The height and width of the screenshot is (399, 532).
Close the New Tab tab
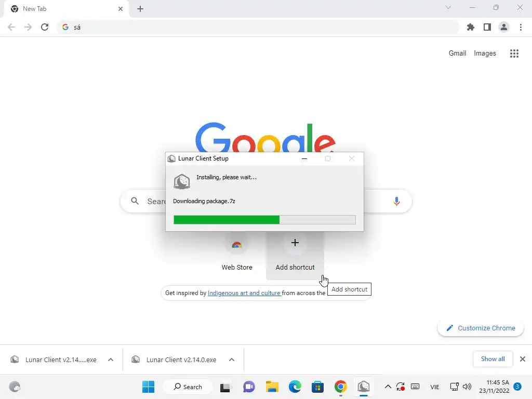click(x=121, y=9)
